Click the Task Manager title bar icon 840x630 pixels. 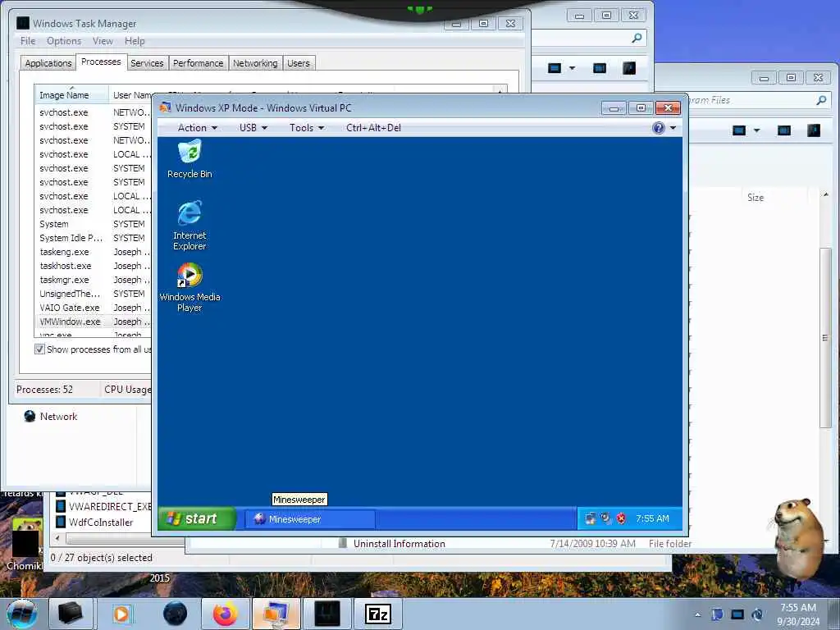point(22,23)
